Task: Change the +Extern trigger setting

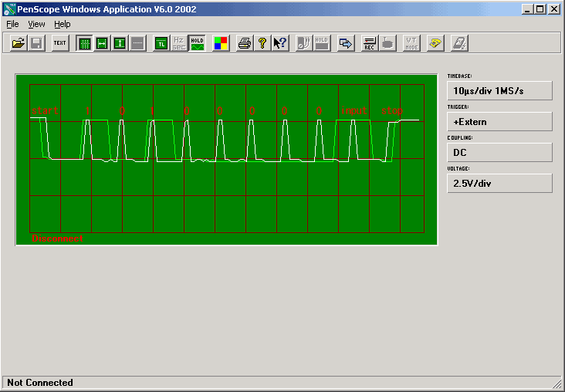Action: [x=500, y=122]
